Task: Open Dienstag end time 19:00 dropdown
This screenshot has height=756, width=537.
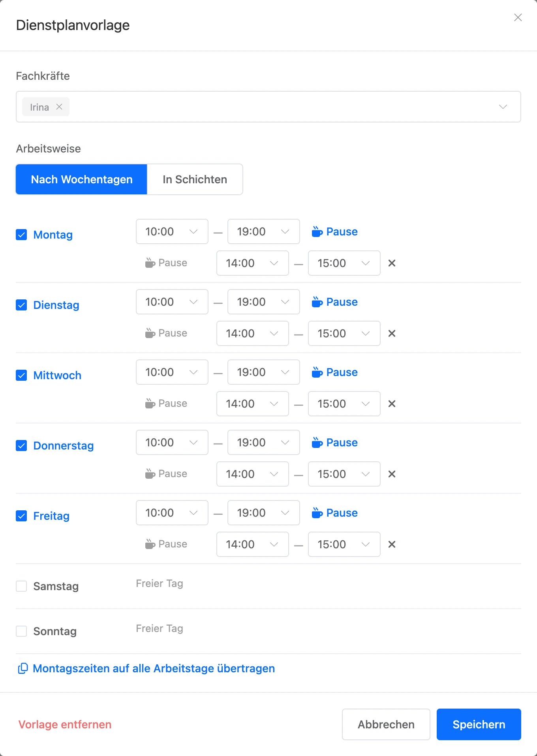Action: coord(264,302)
